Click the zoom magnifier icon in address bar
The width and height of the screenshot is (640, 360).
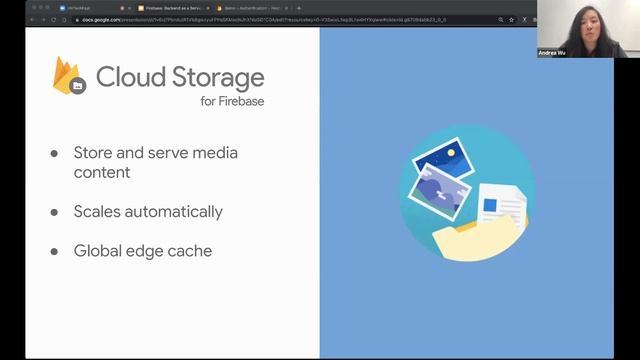point(500,20)
